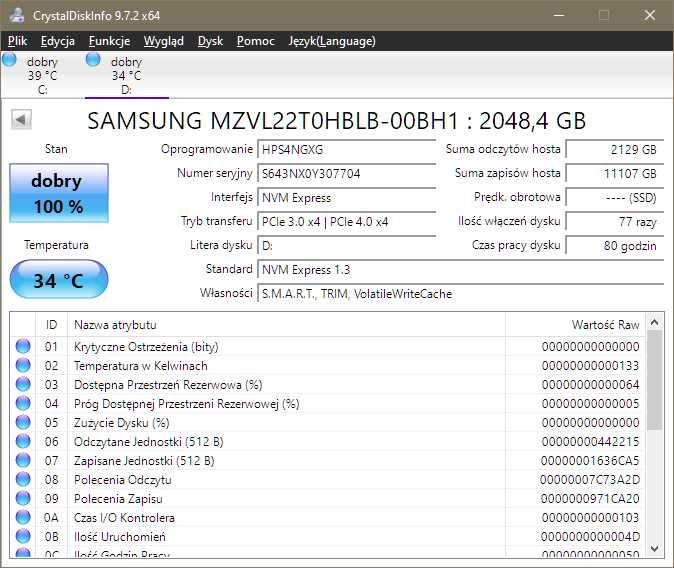Open the Język(Language) menu
The width and height of the screenshot is (674, 568).
tap(332, 41)
